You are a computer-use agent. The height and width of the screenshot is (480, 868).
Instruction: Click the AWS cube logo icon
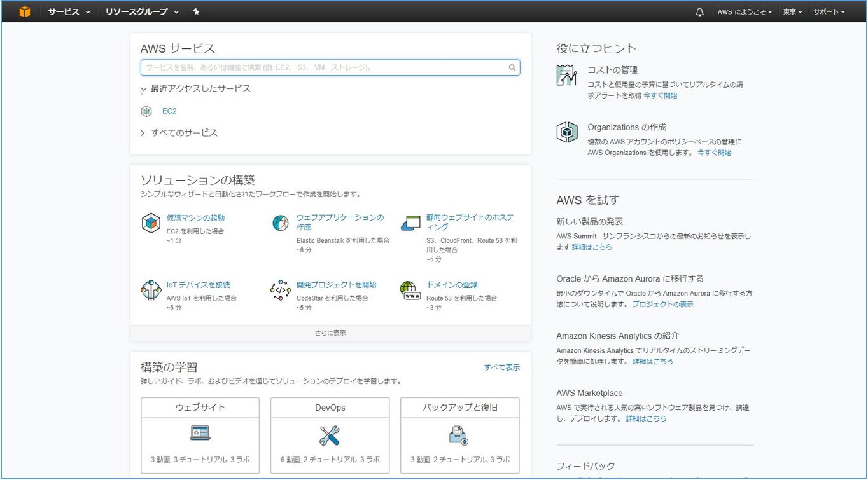click(25, 11)
